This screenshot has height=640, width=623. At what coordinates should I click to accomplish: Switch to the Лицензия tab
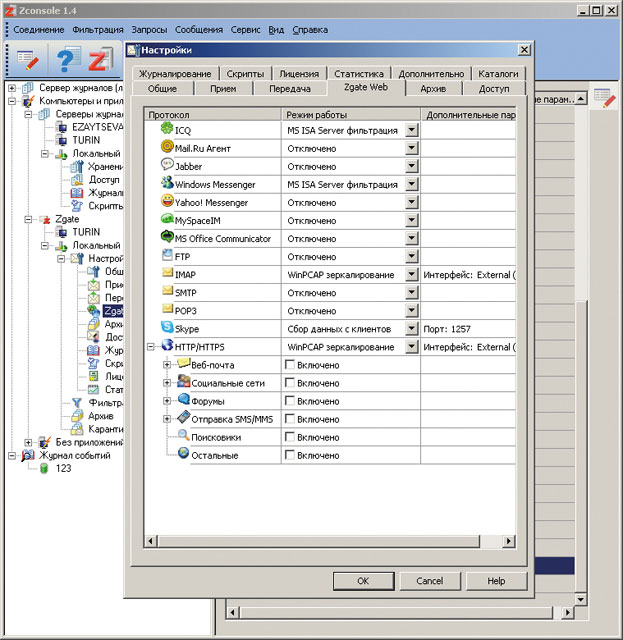[299, 74]
